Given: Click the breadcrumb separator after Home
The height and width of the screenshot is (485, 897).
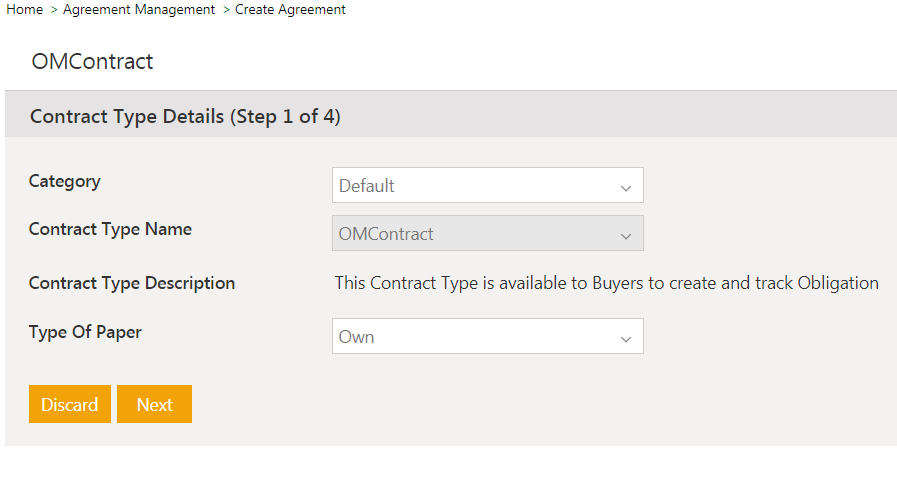Looking at the screenshot, I should 53,10.
